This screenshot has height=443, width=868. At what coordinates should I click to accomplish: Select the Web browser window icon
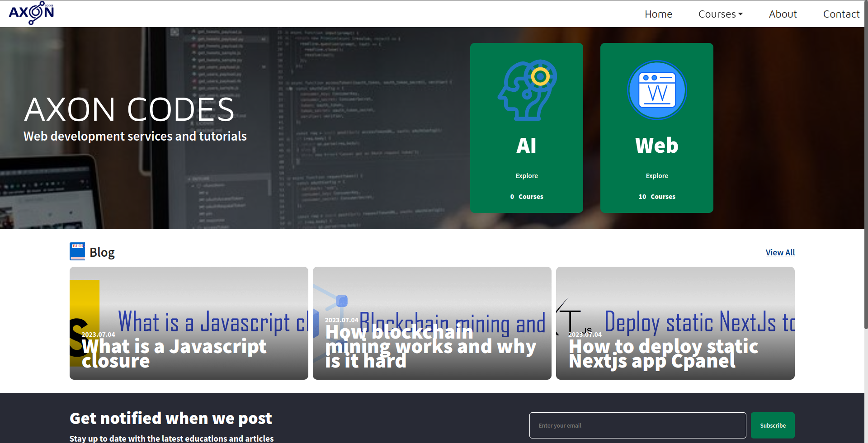(656, 90)
